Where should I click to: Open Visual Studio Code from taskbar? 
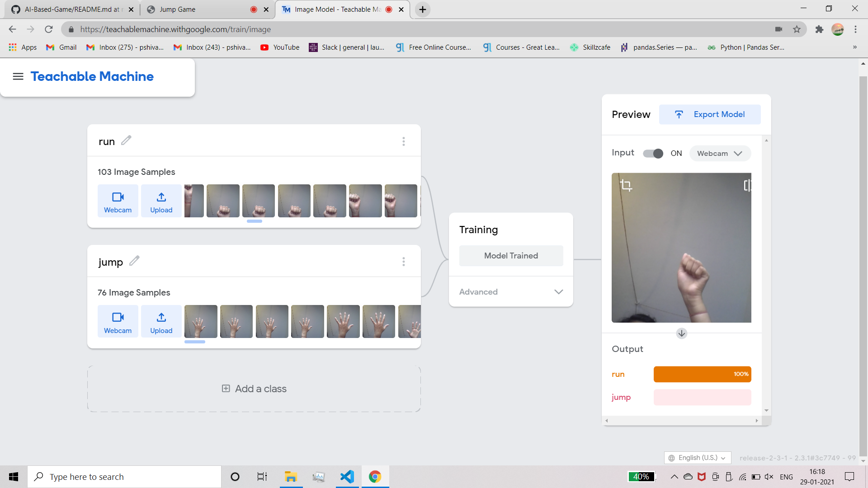click(x=347, y=477)
